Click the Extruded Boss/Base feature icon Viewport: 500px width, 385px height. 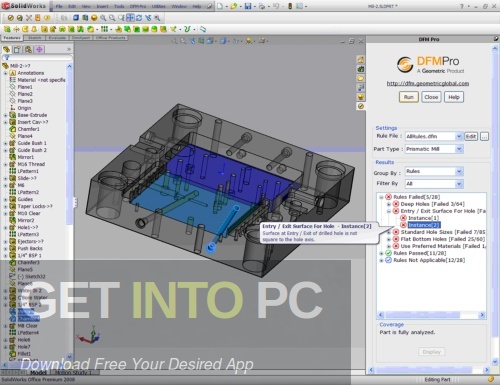7,29
